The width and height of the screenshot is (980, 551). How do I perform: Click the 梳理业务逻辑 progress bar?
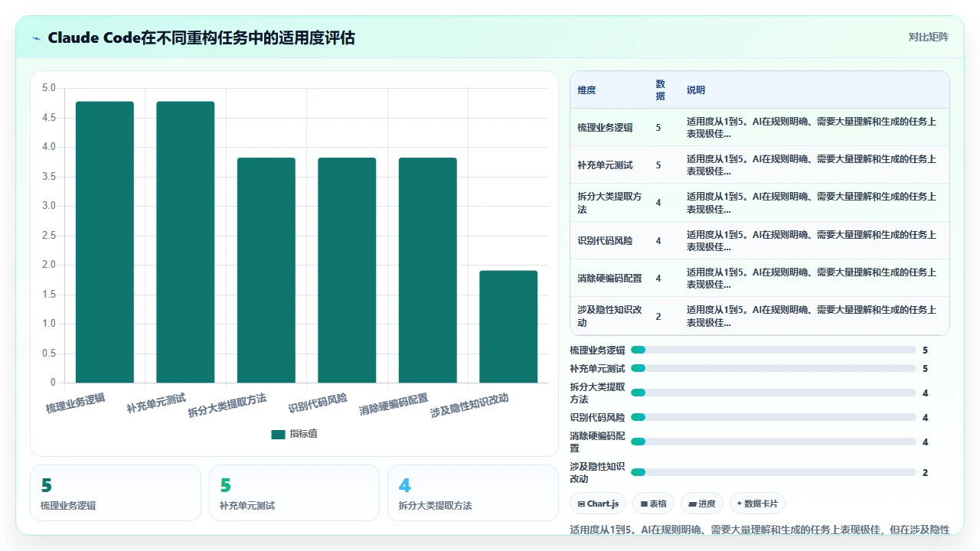click(x=773, y=350)
